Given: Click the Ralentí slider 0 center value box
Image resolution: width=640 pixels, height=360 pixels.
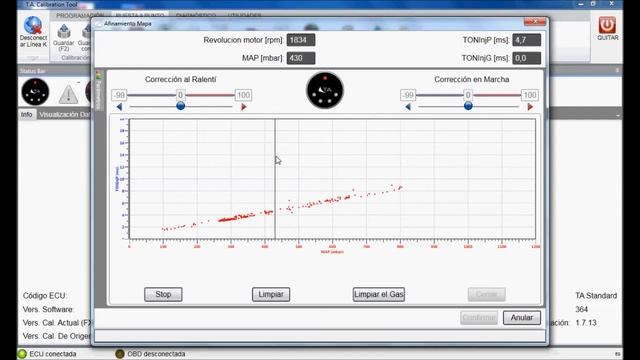Looking at the screenshot, I should [180, 95].
